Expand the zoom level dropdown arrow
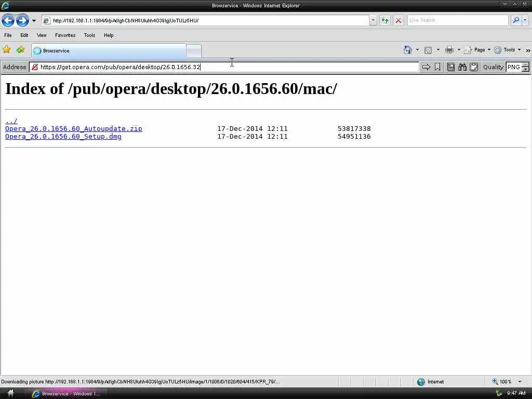Viewport: 532px width, 399px height. point(520,382)
